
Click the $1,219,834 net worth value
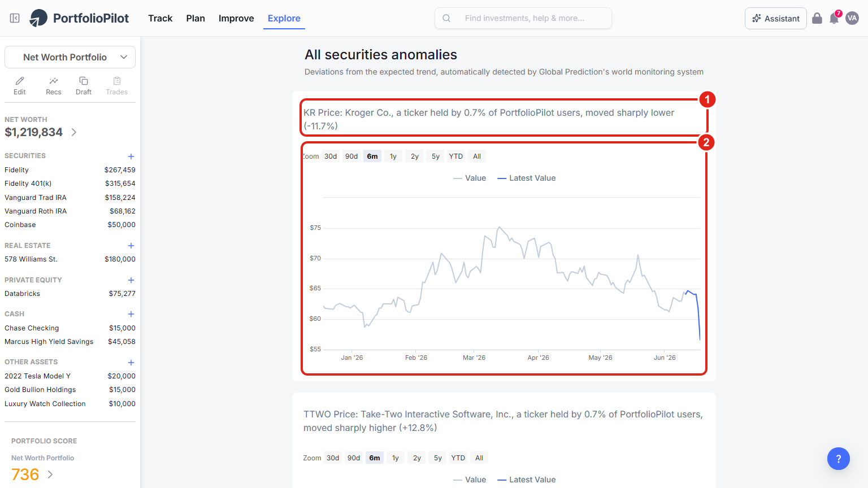tap(34, 132)
